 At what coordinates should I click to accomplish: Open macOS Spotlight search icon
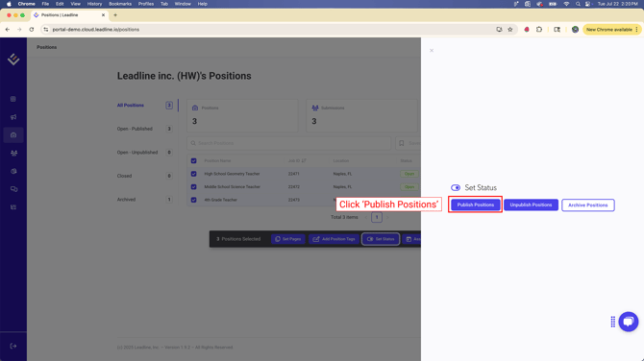click(x=578, y=4)
